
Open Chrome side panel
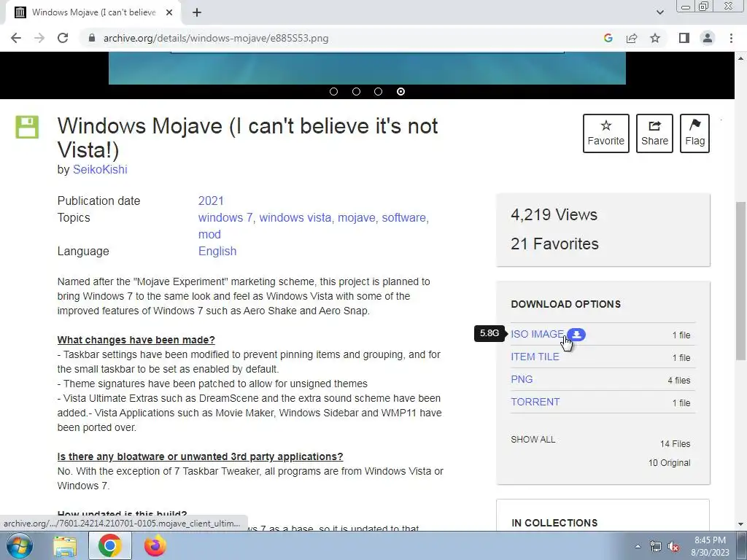coord(684,38)
